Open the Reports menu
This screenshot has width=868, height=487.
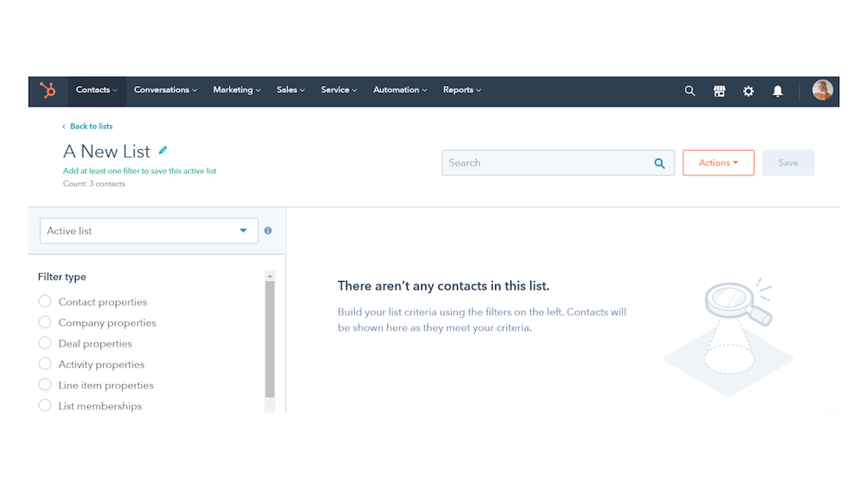461,90
